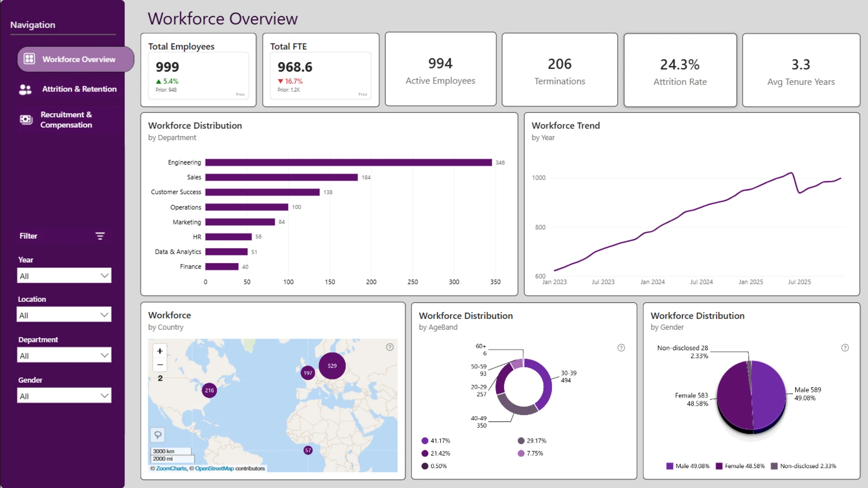
Task: Click the Workforce Overview grid icon
Action: coord(29,59)
